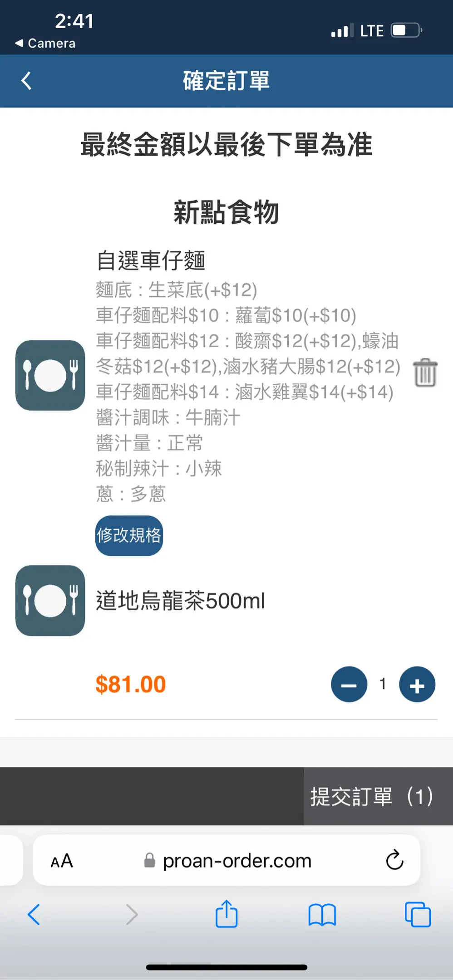Decrease quantity with the minus button
Image resolution: width=453 pixels, height=980 pixels.
[349, 684]
